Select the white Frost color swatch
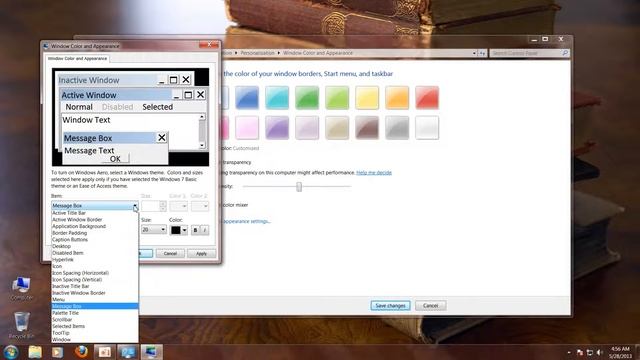 click(x=427, y=128)
